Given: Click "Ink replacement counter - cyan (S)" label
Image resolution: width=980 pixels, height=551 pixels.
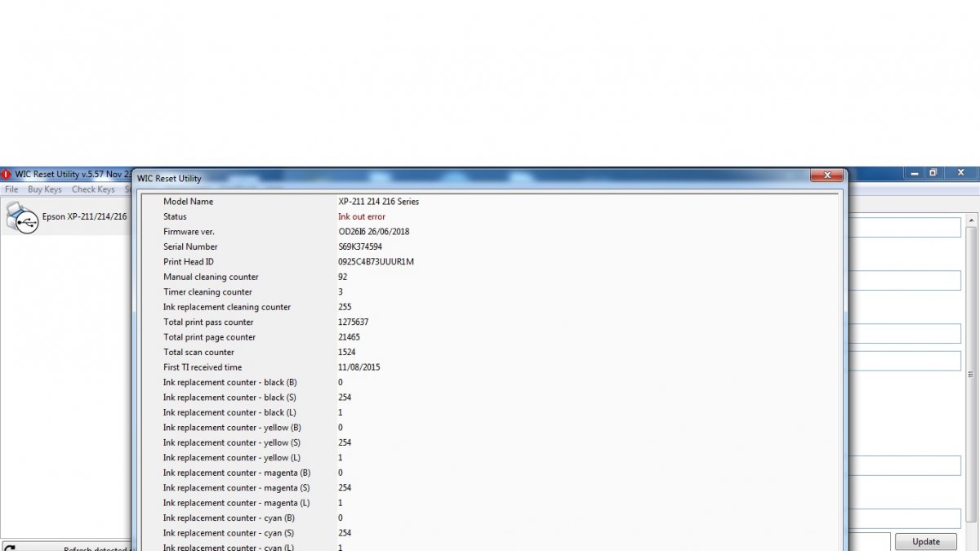Looking at the screenshot, I should click(229, 534).
